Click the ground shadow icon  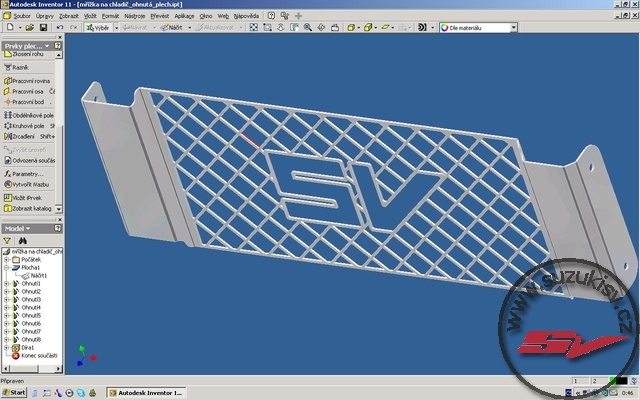tap(385, 27)
